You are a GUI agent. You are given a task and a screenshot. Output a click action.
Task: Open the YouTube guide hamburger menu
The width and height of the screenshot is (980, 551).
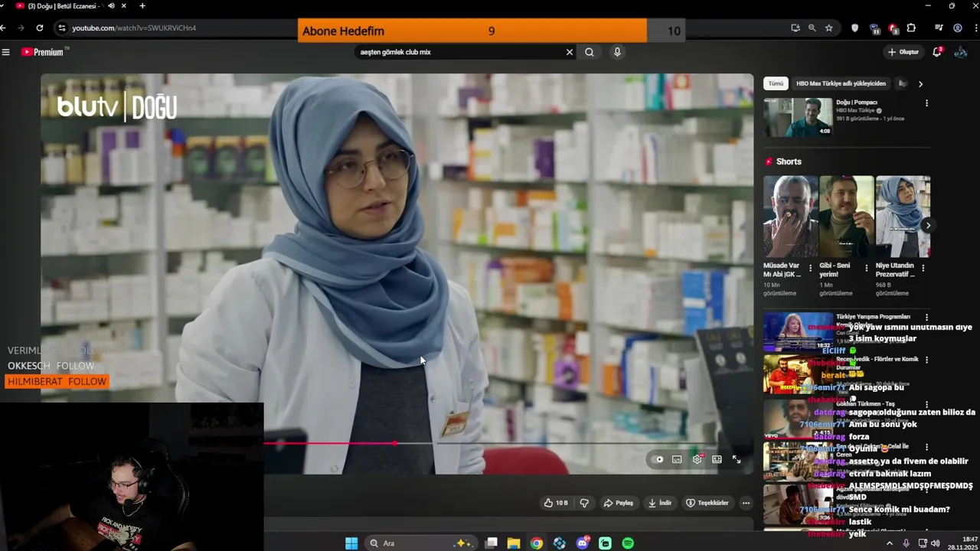coord(5,52)
